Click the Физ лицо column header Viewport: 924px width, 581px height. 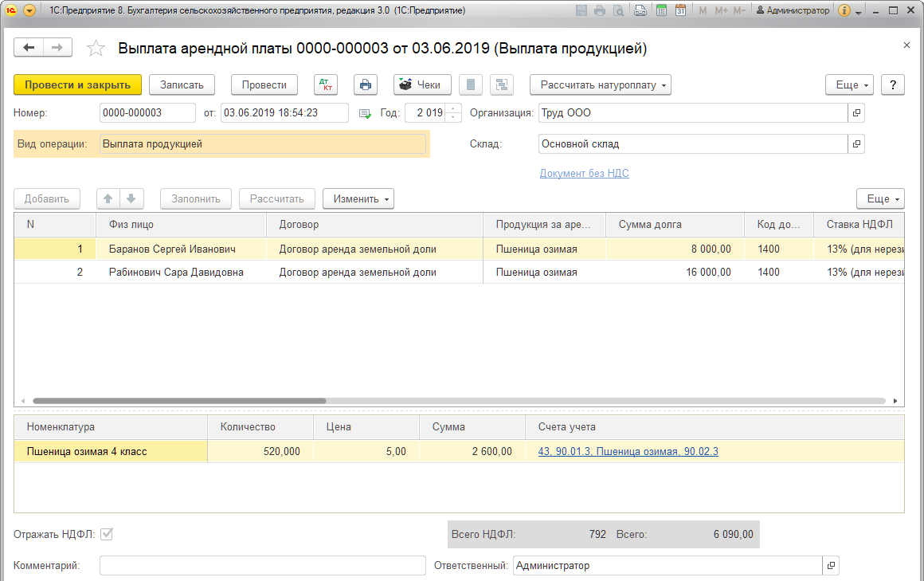pyautogui.click(x=181, y=224)
